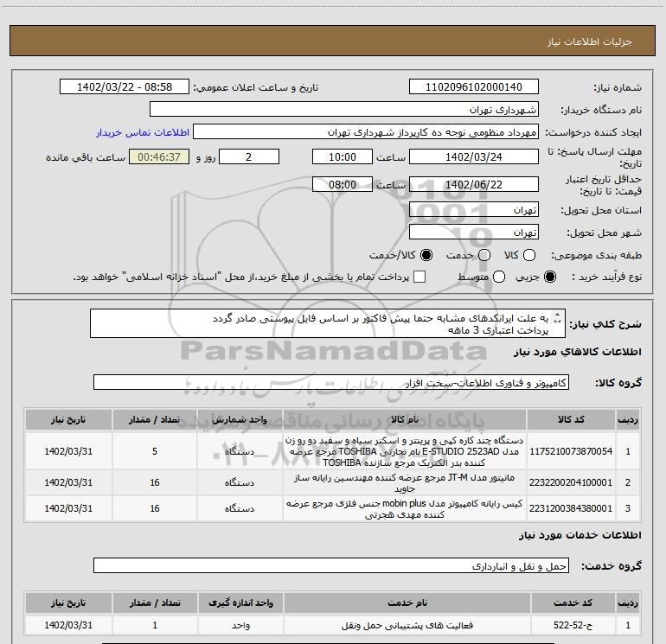Click the buyer organization field شهرداری تهران

[344, 110]
